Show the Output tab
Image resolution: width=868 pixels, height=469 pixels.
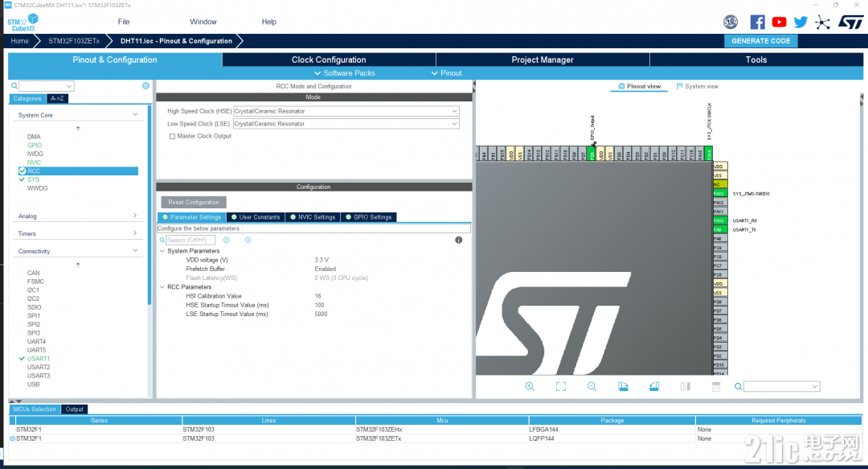74,409
